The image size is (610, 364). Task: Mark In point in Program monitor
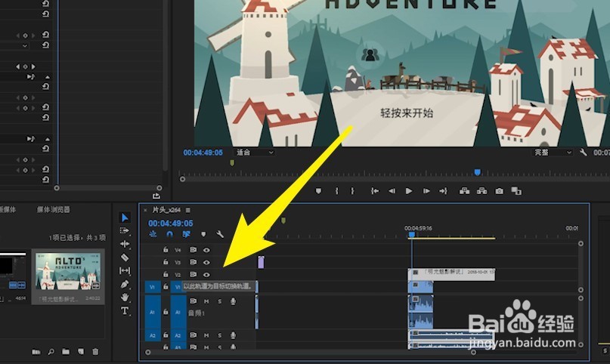point(337,191)
